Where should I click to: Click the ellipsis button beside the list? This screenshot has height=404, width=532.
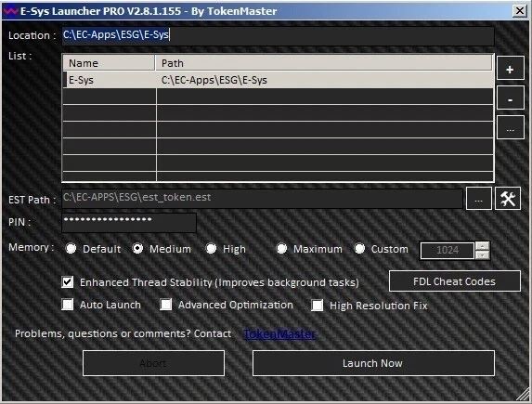coord(511,128)
